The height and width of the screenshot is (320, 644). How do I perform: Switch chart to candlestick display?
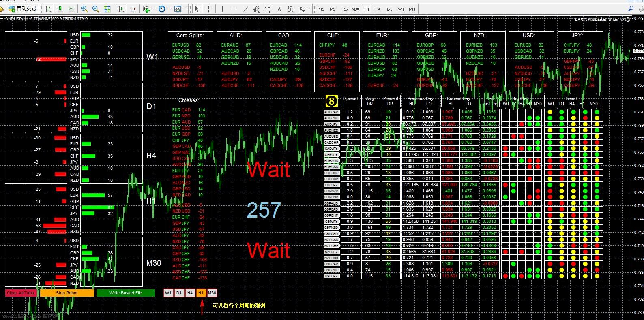click(x=60, y=9)
